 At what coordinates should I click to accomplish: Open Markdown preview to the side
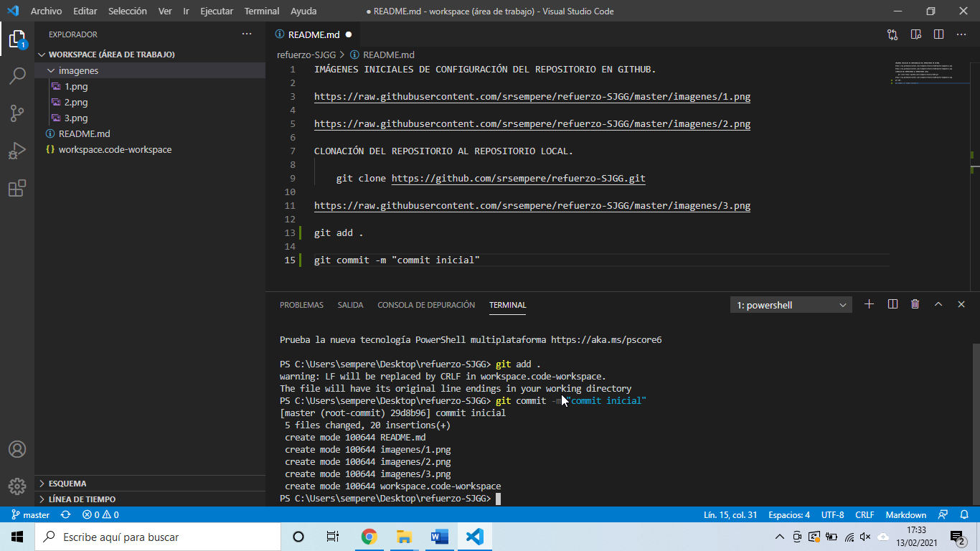coord(915,34)
